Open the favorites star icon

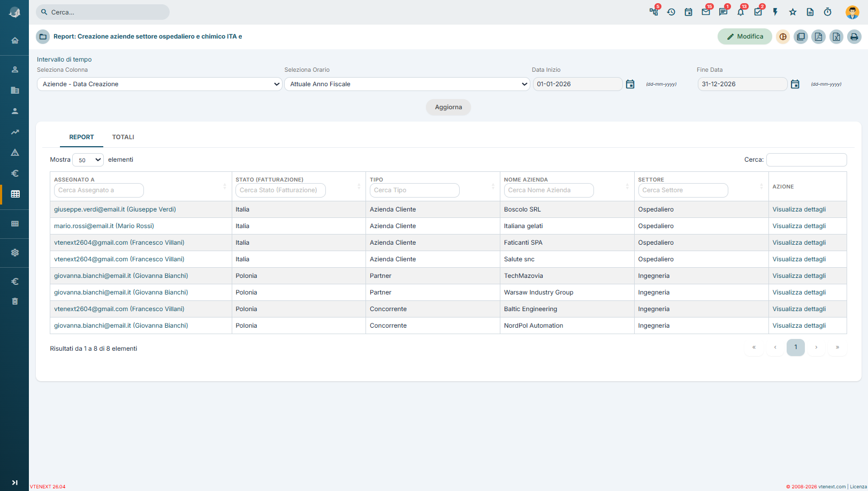[x=793, y=12]
